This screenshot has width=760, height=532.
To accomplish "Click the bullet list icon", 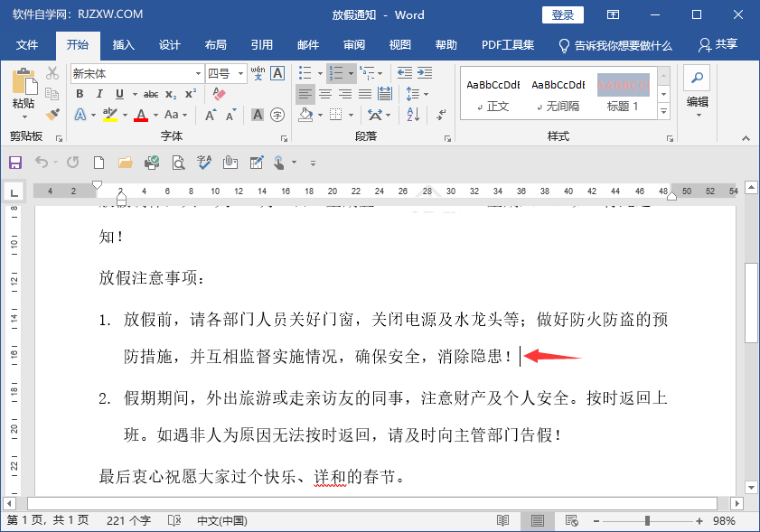I will tap(305, 73).
